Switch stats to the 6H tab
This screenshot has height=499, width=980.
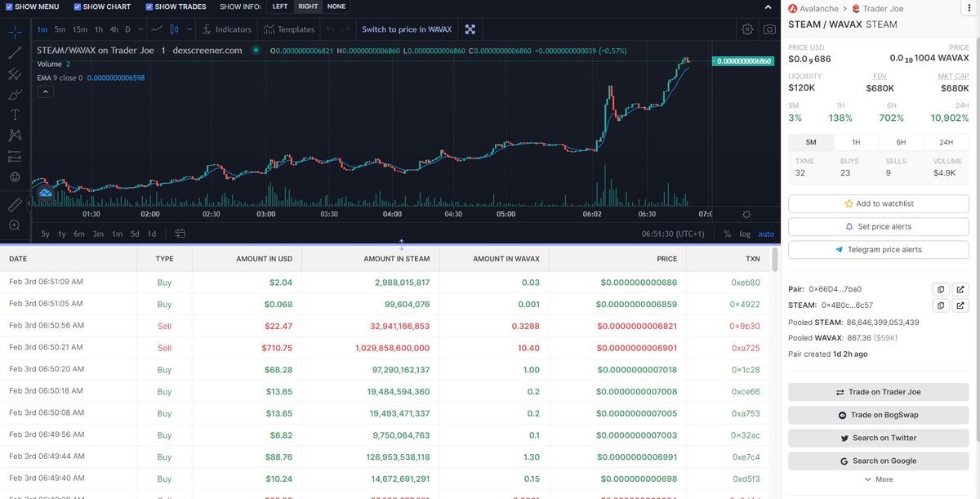pyautogui.click(x=901, y=142)
